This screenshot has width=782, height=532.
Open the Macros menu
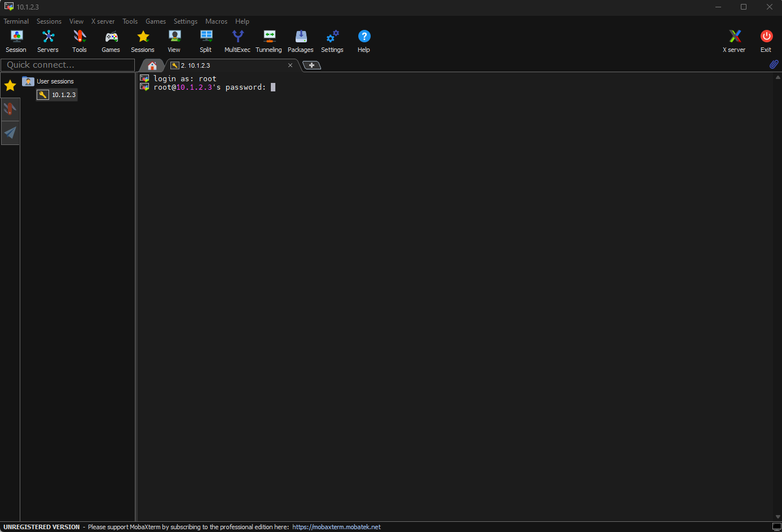[x=216, y=21]
